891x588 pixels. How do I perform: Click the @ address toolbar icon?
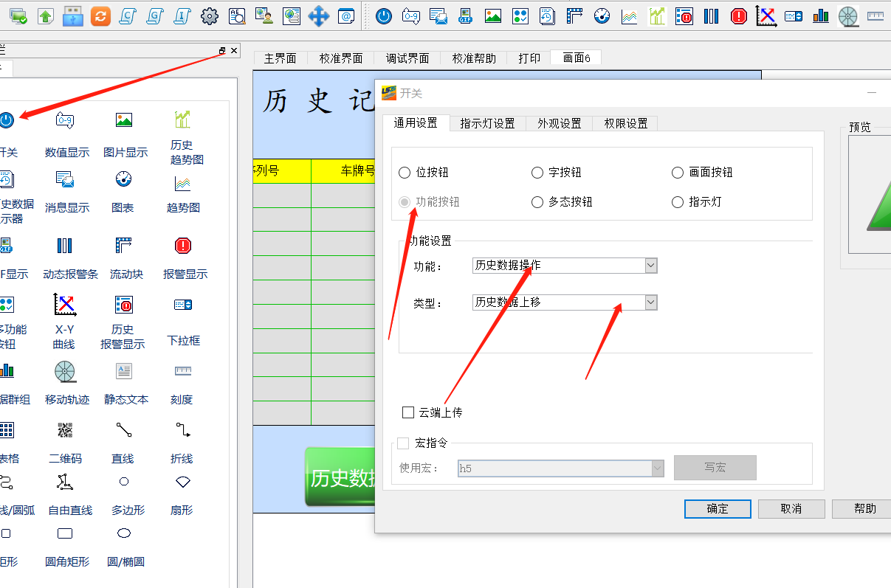click(346, 15)
